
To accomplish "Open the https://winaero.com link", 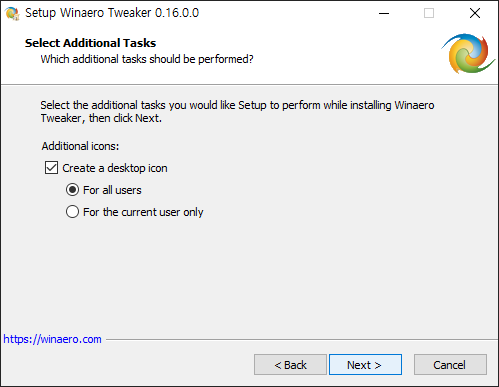I will [52, 339].
